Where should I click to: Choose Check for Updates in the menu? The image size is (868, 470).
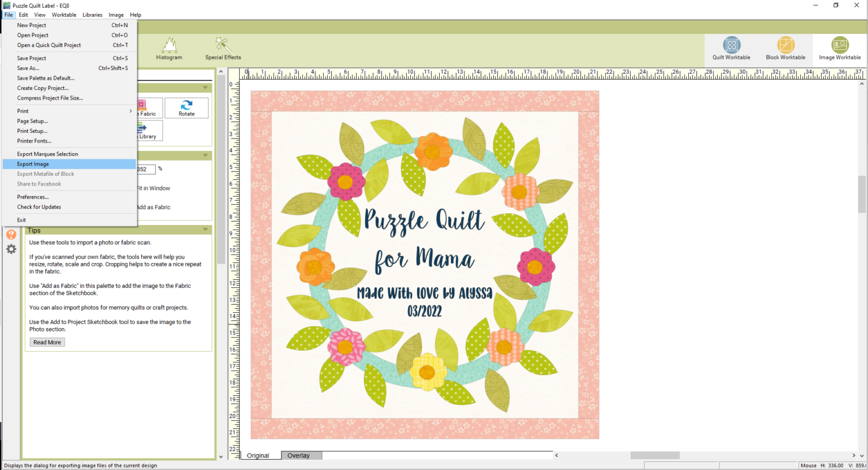click(38, 206)
